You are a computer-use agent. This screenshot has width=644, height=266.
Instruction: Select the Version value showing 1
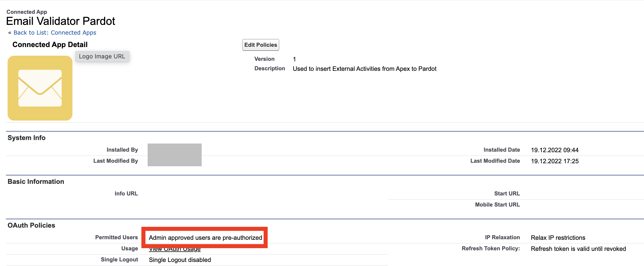click(x=295, y=59)
